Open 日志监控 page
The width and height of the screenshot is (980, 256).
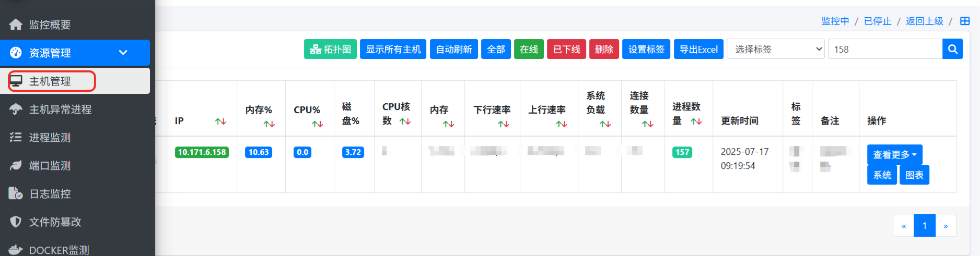(50, 193)
